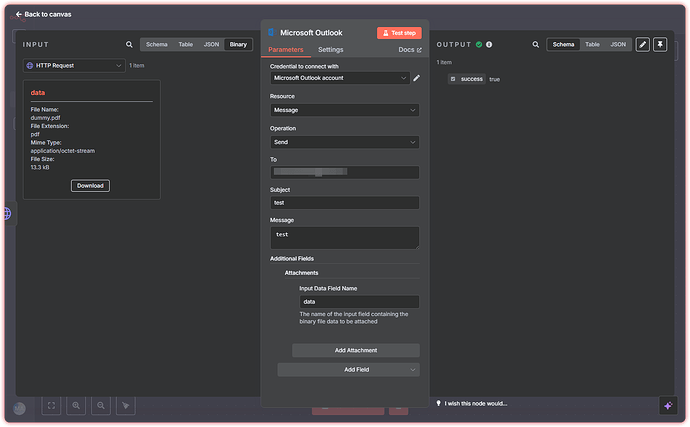Open the Microsoft Outlook account credential dropdown
The image size is (690, 427).
tap(340, 78)
